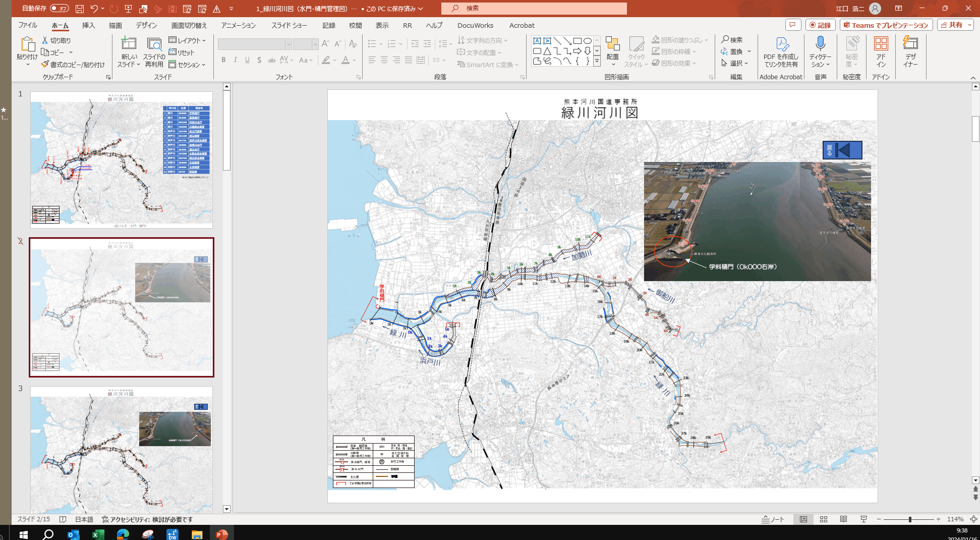Open the デザイナー pane

pos(910,51)
